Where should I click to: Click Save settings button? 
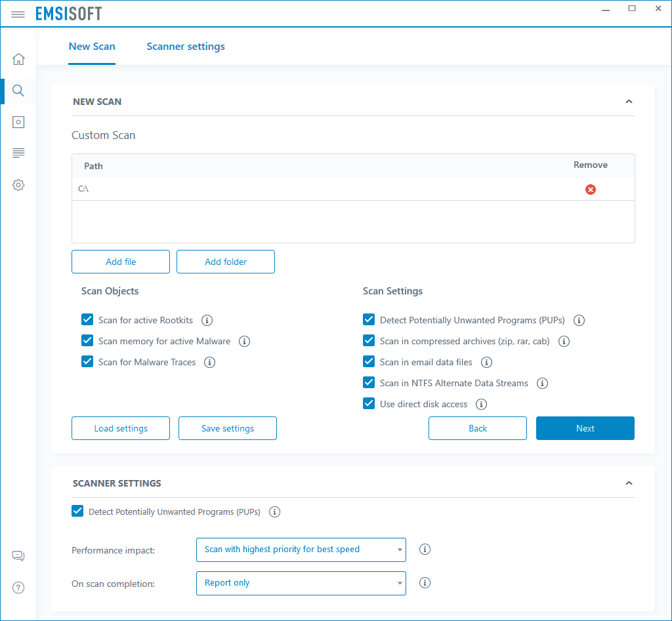pyautogui.click(x=228, y=428)
